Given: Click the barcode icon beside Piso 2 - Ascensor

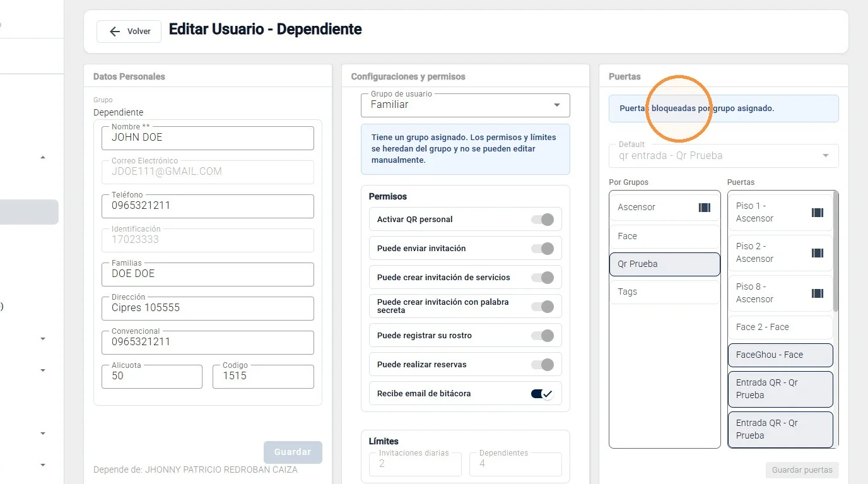Looking at the screenshot, I should (x=818, y=252).
